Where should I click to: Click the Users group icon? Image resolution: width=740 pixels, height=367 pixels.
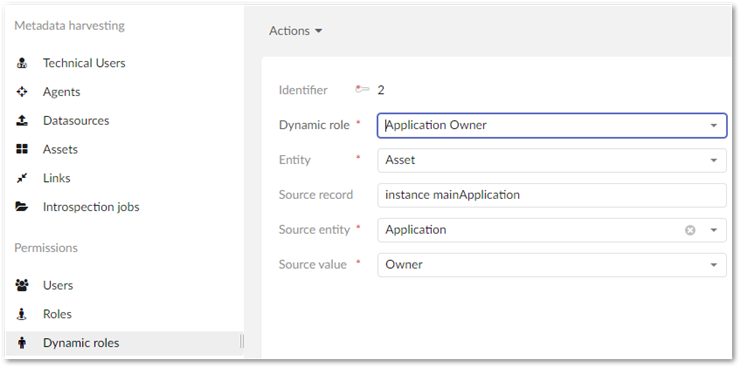[x=22, y=285]
